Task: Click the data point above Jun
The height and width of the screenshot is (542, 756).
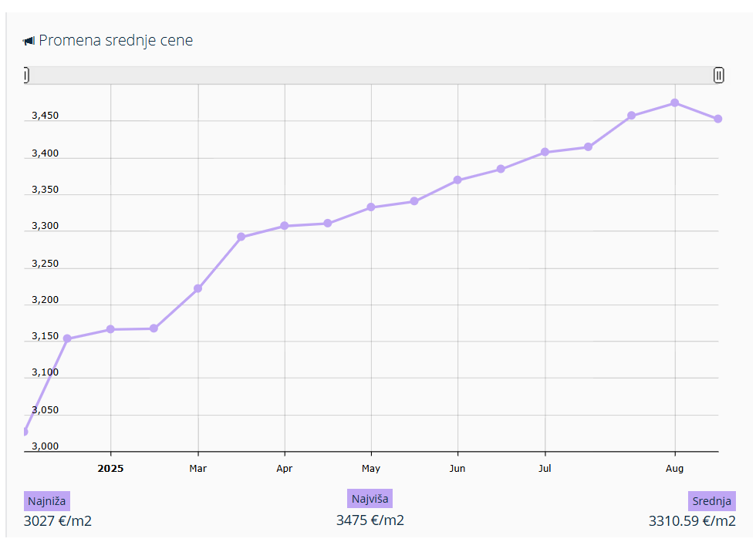Action: [x=457, y=180]
